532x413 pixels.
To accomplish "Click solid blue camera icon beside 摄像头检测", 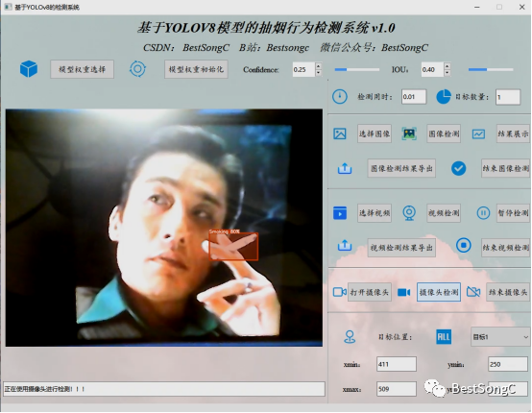I will [403, 292].
